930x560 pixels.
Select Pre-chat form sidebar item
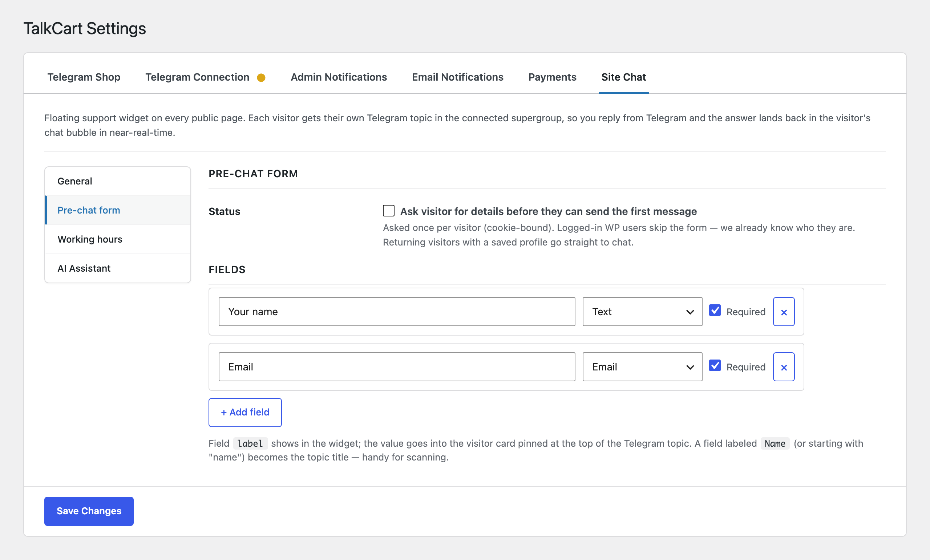(118, 210)
